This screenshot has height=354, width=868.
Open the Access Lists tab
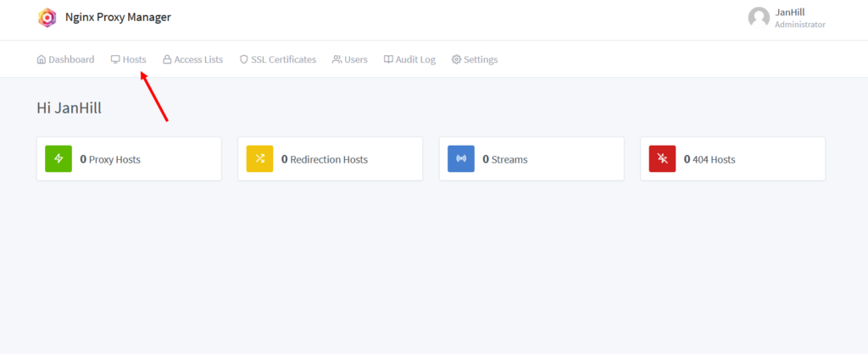tap(192, 59)
